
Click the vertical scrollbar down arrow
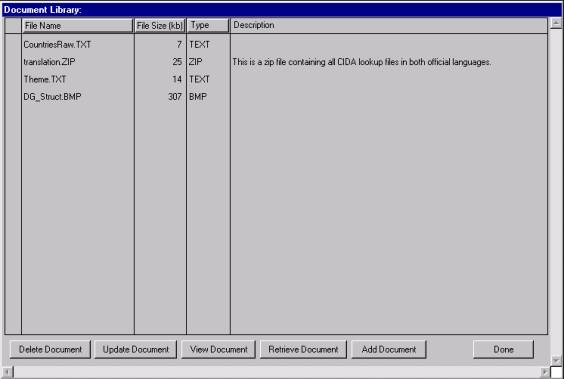(556, 360)
